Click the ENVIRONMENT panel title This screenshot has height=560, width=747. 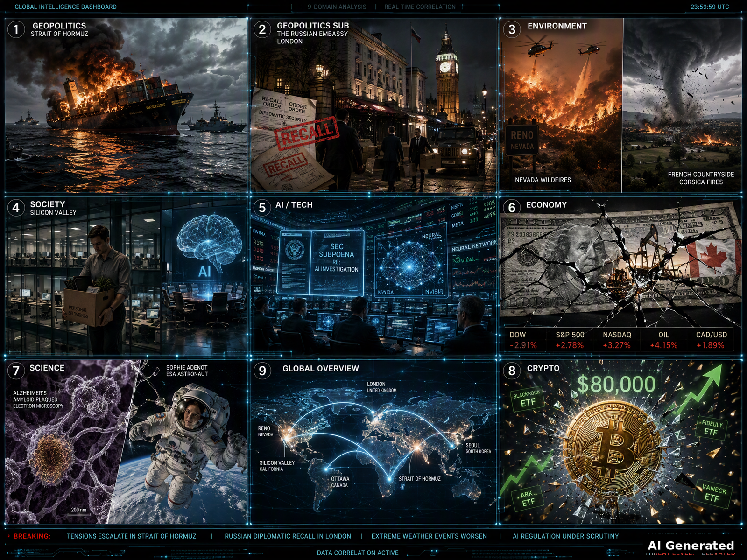click(557, 26)
